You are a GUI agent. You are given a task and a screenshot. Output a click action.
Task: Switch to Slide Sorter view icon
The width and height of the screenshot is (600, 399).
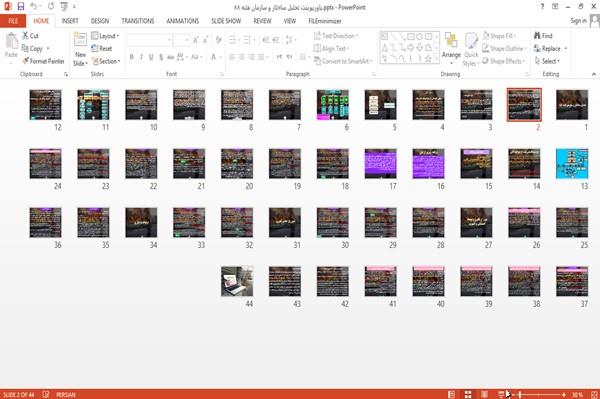(x=468, y=394)
